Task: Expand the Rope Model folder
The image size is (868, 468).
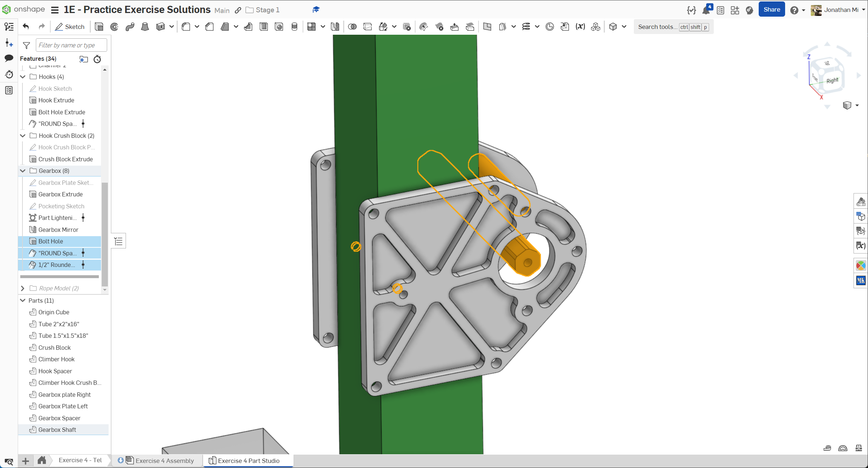Action: coord(23,288)
